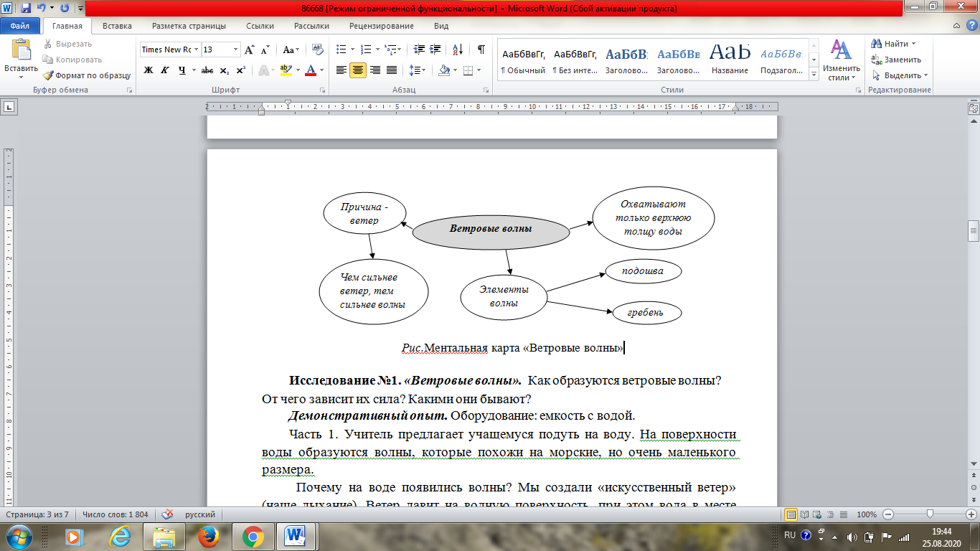The height and width of the screenshot is (551, 980).
Task: Click the word count Число слов: 1 804
Action: pos(115,514)
